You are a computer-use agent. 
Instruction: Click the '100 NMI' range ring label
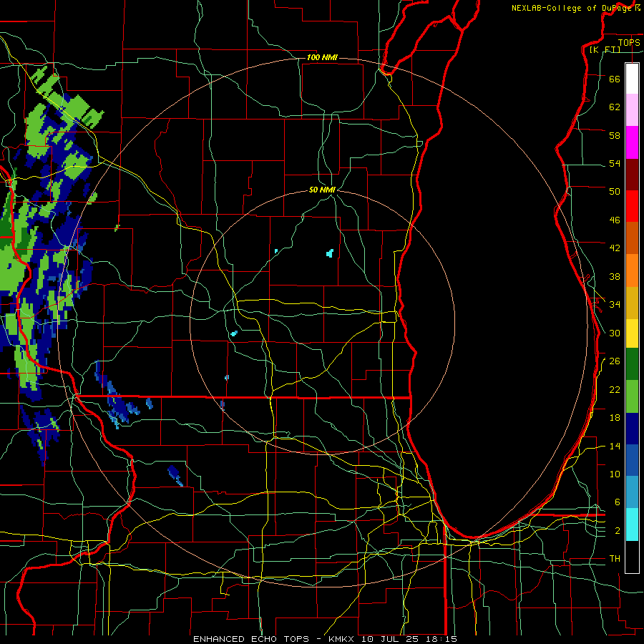point(322,57)
